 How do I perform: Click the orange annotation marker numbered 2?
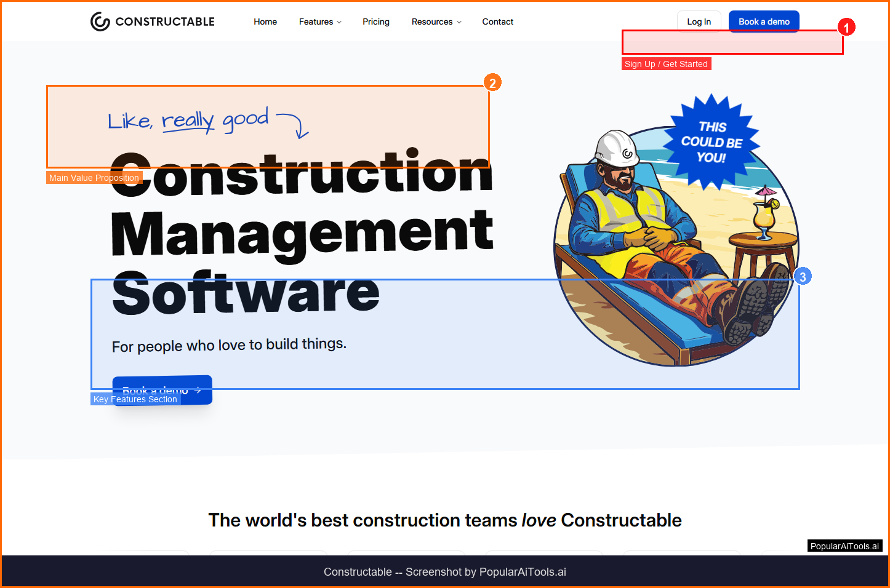click(492, 82)
